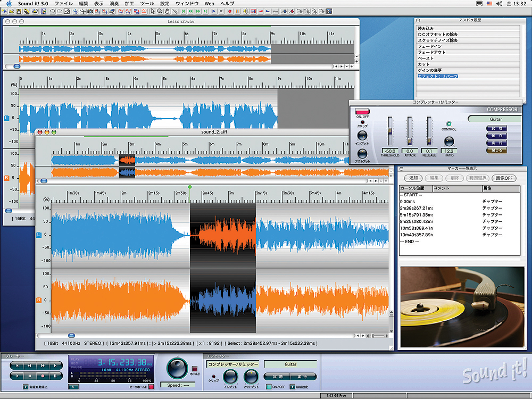Click the Save floppy disk toolbar icon
Screen dimensions: 532x399
click(x=19, y=12)
